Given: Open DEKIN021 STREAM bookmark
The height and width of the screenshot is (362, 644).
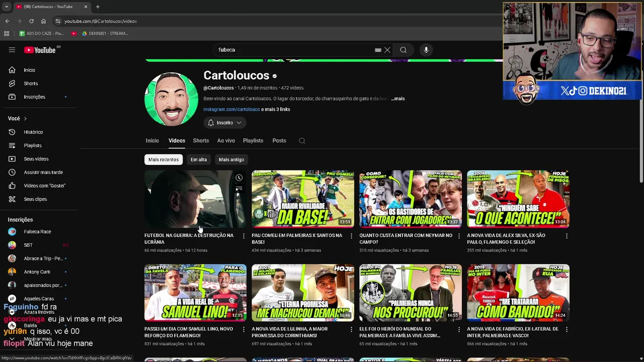Looking at the screenshot, I should pos(105,34).
